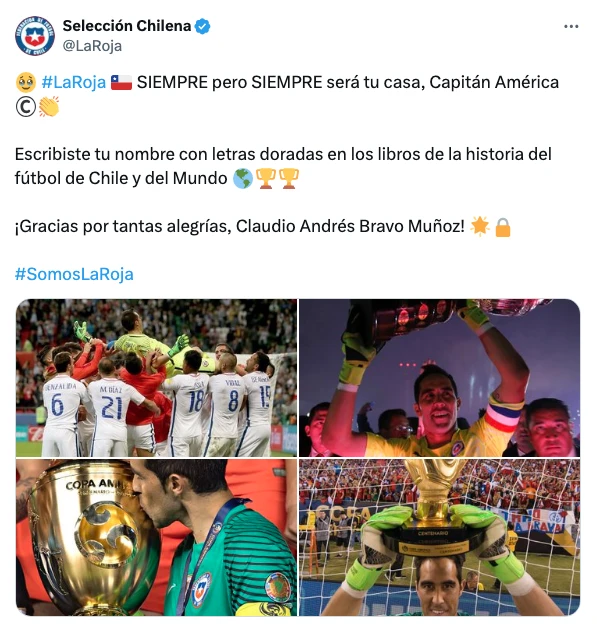Open photo of Bravo raising trophy overhead
Image resolution: width=597 pixels, height=630 pixels.
pos(440,378)
